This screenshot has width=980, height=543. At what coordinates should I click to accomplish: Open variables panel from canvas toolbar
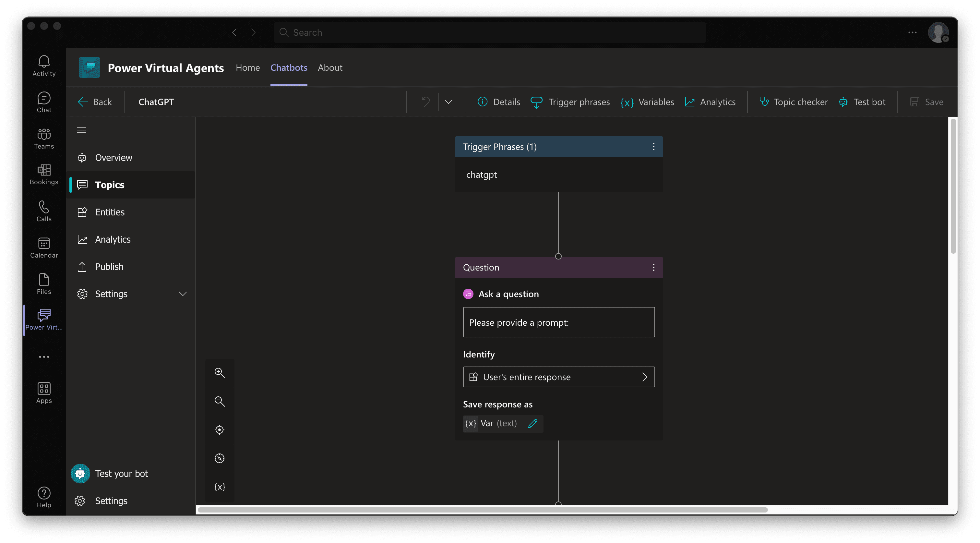tap(220, 487)
